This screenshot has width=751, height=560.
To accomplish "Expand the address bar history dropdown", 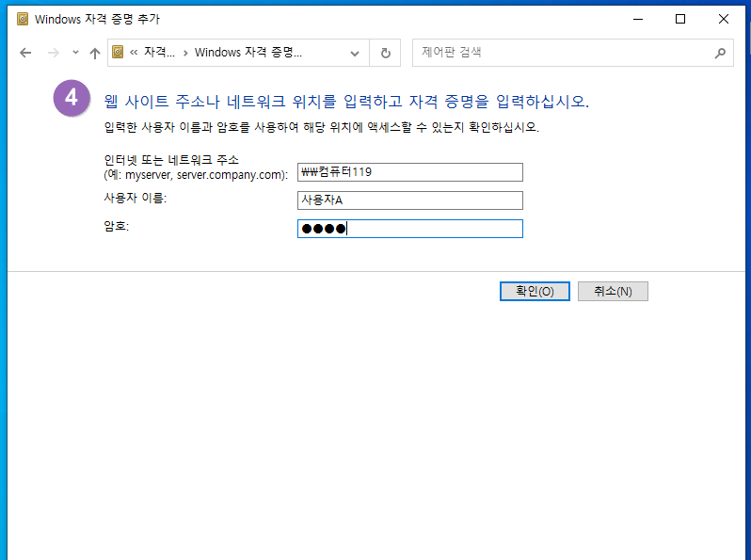I will click(x=355, y=53).
